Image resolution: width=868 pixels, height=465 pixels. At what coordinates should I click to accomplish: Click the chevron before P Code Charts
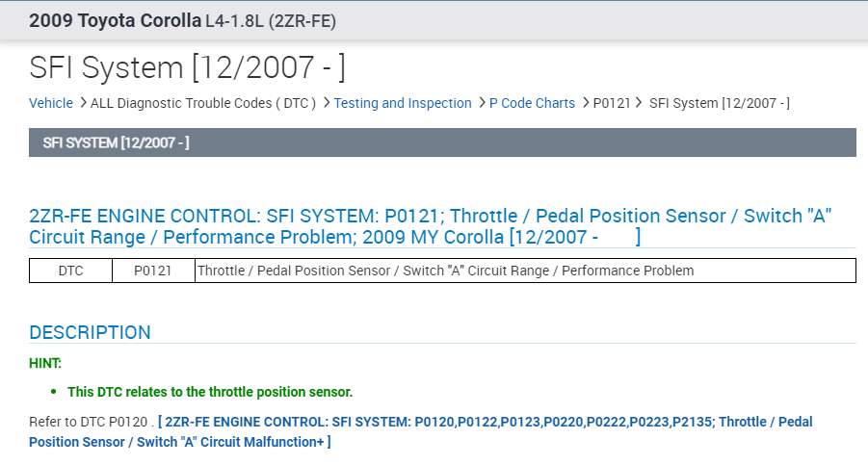(x=482, y=103)
